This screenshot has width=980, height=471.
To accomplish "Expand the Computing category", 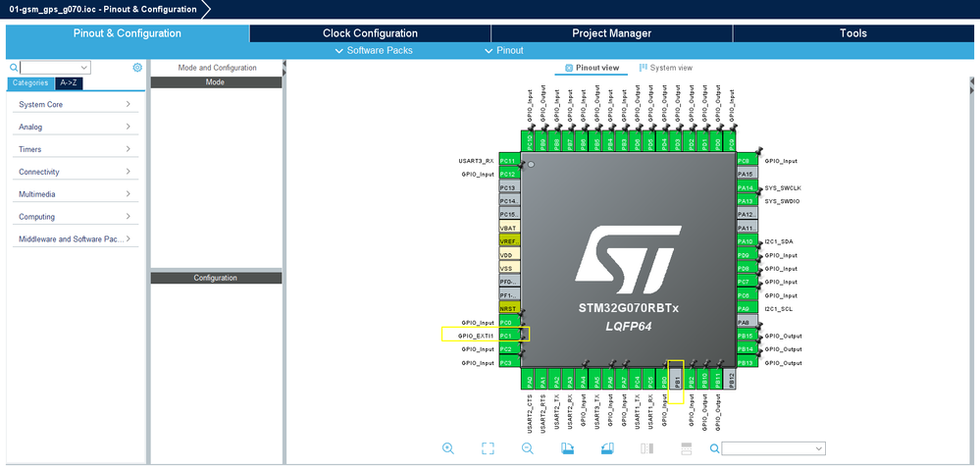I will click(75, 217).
